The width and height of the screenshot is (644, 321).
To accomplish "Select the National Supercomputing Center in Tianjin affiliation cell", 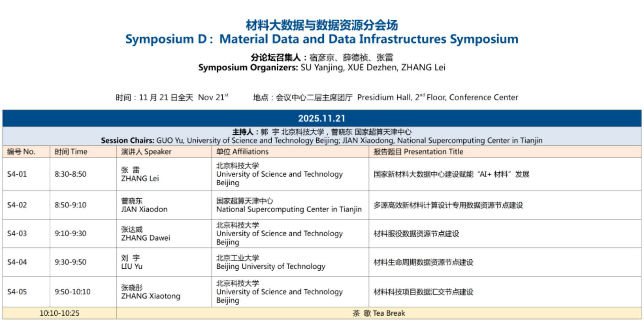I will tap(289, 209).
